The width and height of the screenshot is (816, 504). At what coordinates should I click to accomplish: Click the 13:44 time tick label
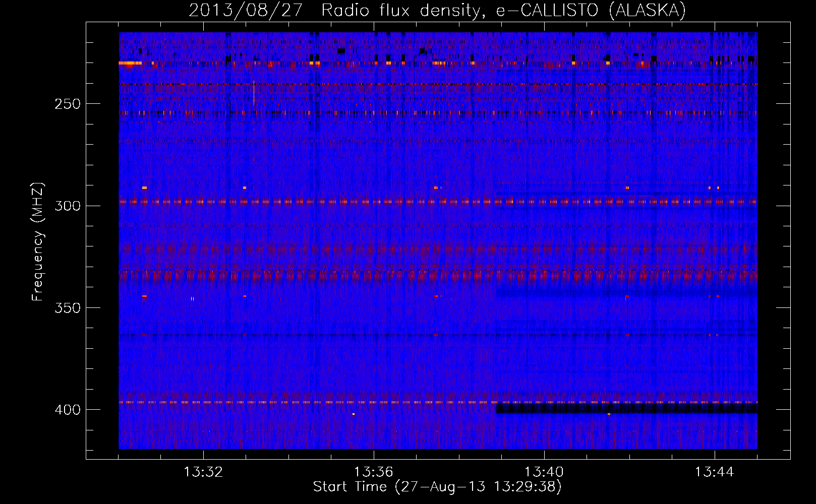coord(715,472)
